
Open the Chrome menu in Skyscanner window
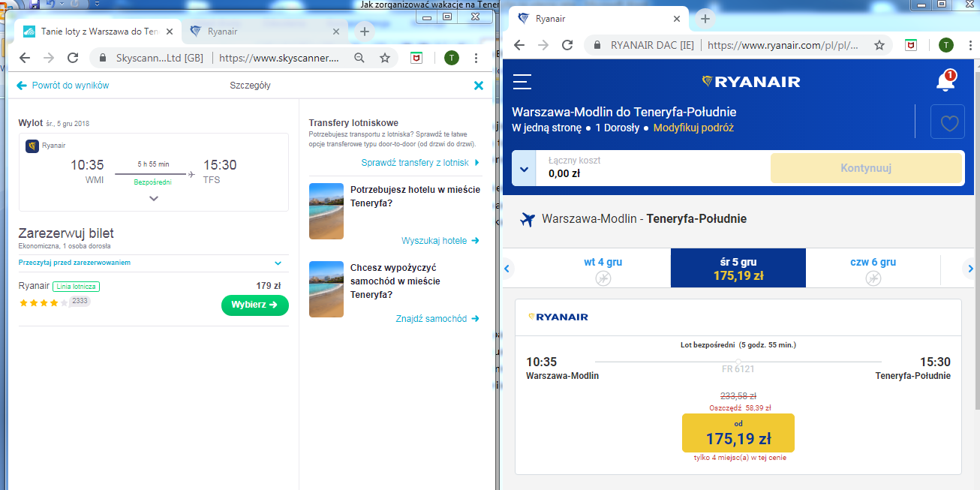click(x=476, y=58)
